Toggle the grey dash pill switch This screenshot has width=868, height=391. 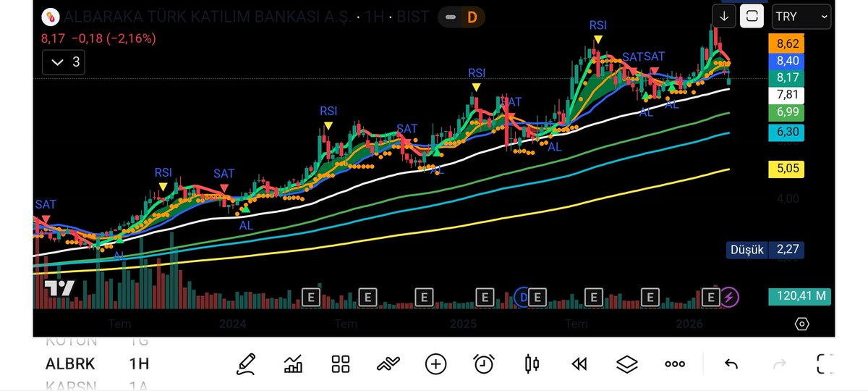click(x=451, y=16)
